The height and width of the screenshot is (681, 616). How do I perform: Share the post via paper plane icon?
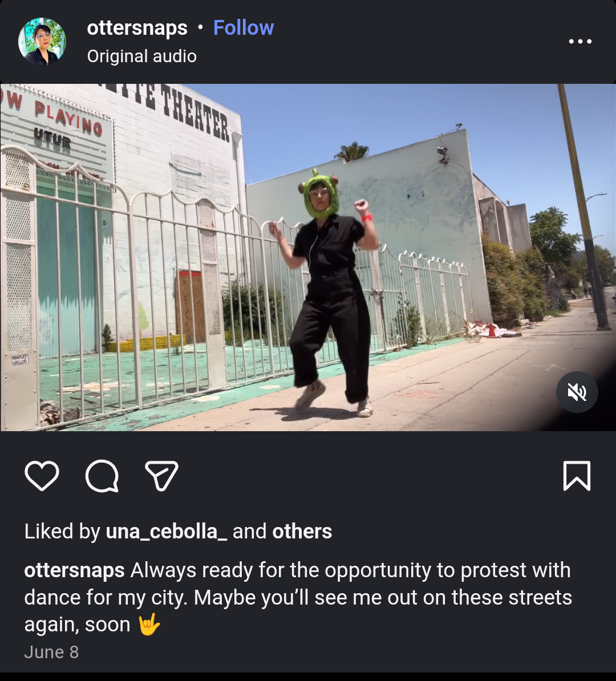(x=161, y=476)
